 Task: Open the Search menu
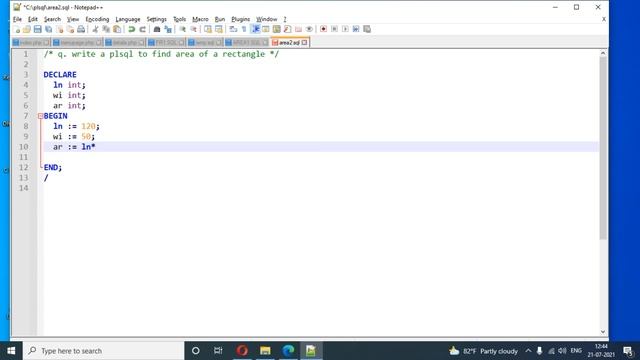[52, 19]
